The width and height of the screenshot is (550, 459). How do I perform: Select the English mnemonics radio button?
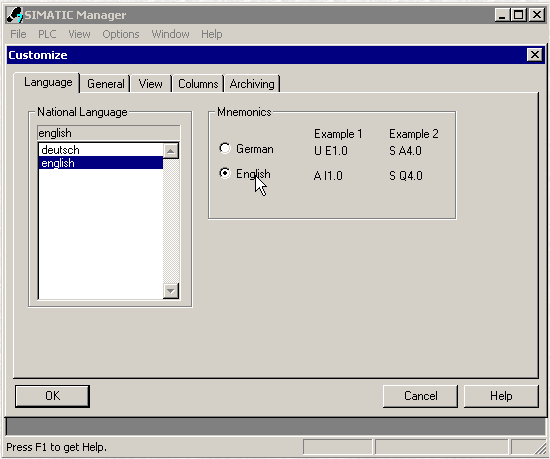pyautogui.click(x=225, y=173)
